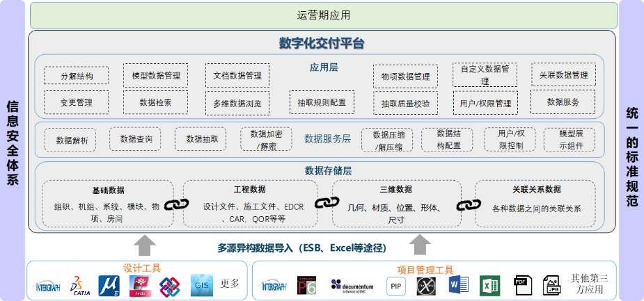Click the 应用层 heading

(x=324, y=67)
